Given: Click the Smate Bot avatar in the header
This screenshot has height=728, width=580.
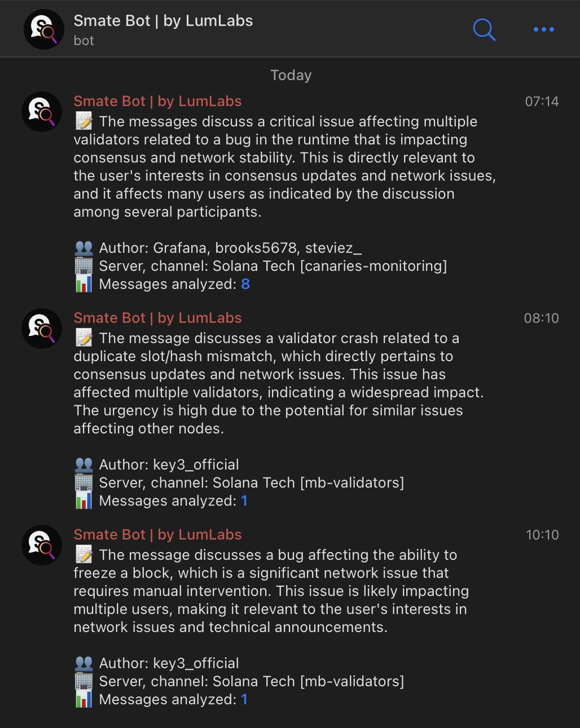Looking at the screenshot, I should point(43,29).
